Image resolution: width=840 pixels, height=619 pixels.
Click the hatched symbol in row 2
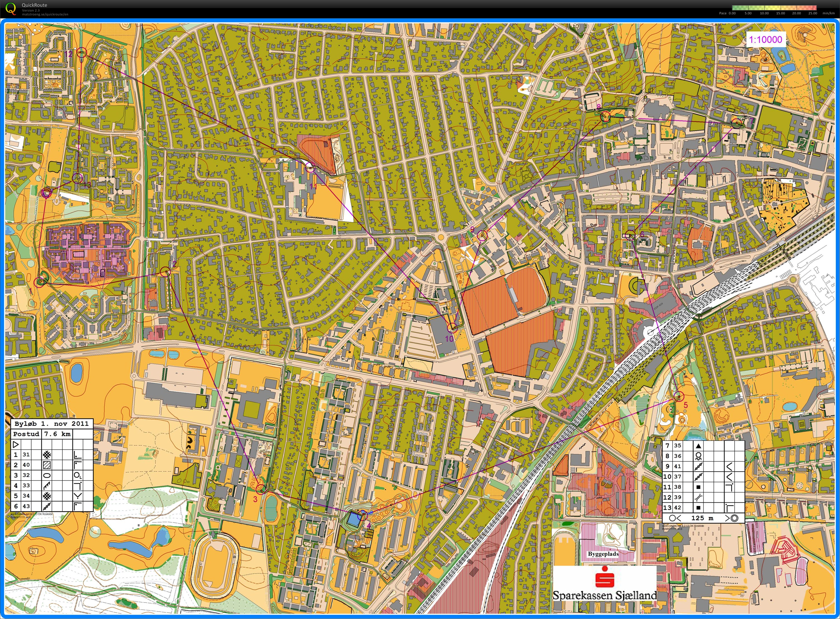point(46,465)
